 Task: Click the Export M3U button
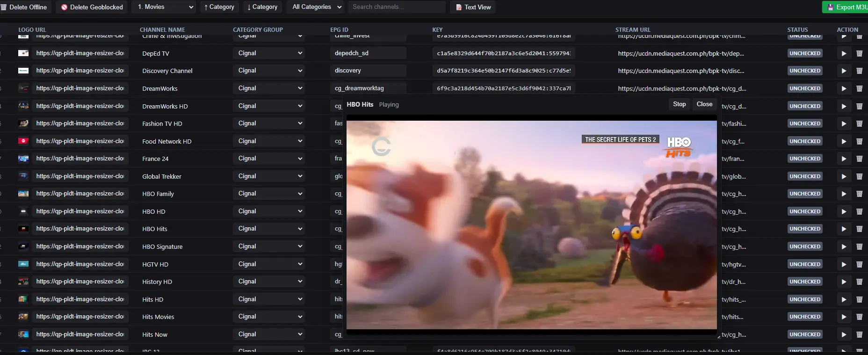846,7
